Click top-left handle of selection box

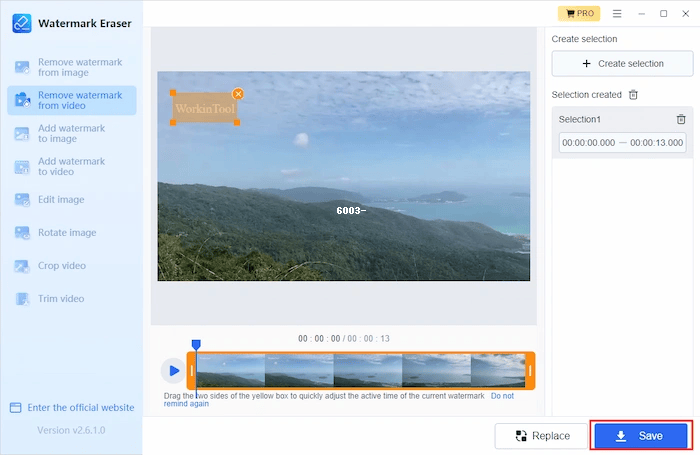[x=173, y=93]
